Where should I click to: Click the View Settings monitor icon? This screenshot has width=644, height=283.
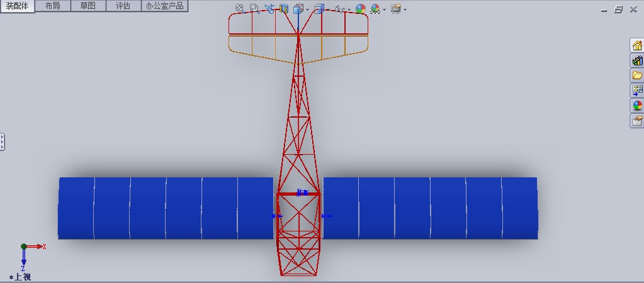click(x=396, y=9)
